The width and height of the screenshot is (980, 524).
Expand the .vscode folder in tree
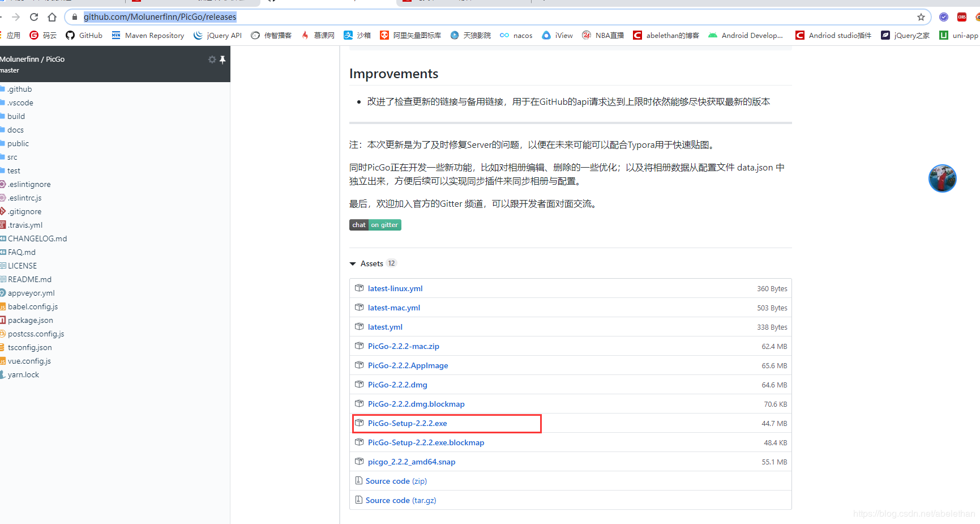[17, 103]
